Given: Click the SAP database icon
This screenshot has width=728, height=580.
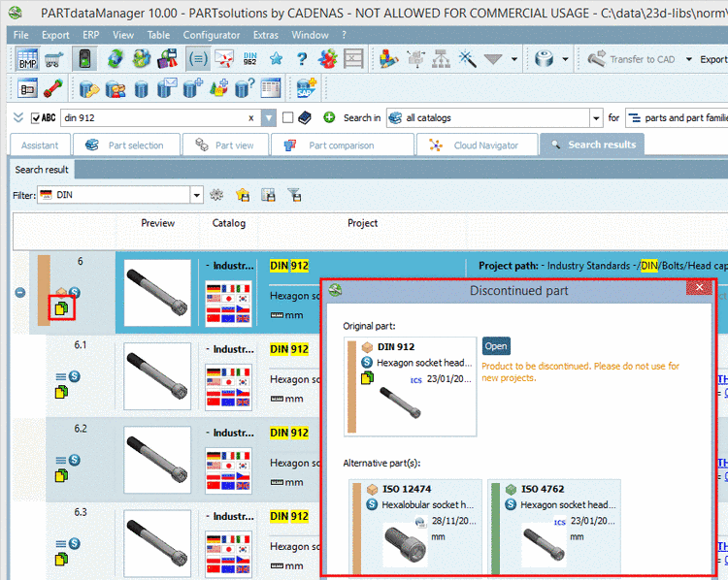Looking at the screenshot, I should tap(307, 88).
